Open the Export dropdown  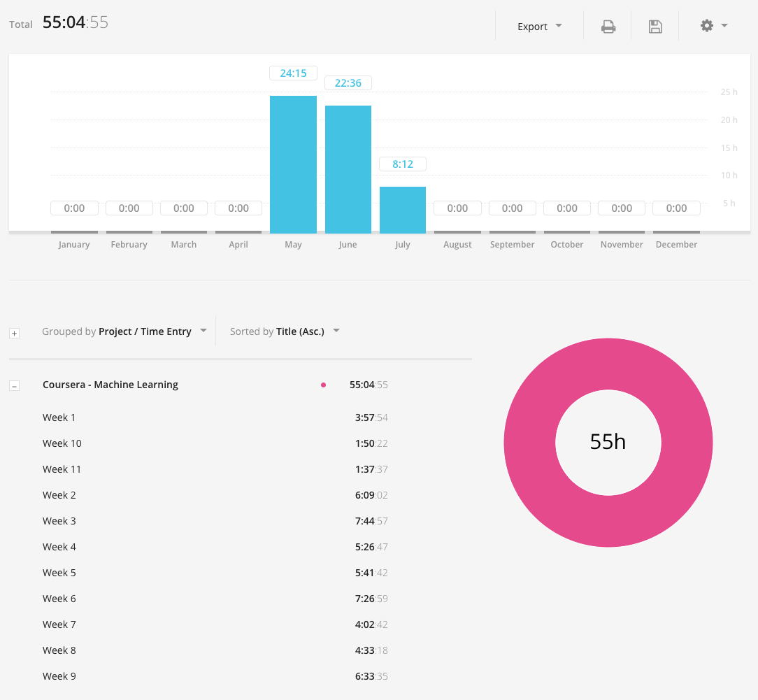tap(539, 27)
